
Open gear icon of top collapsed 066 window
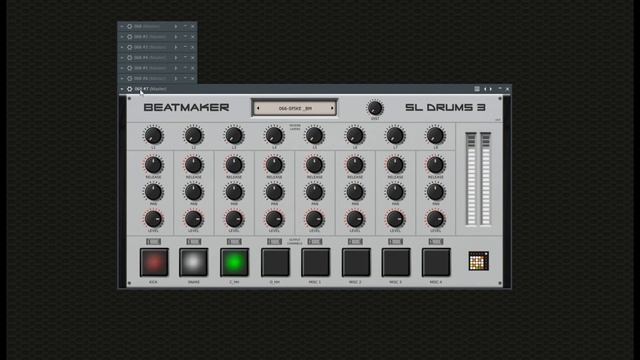click(x=129, y=27)
